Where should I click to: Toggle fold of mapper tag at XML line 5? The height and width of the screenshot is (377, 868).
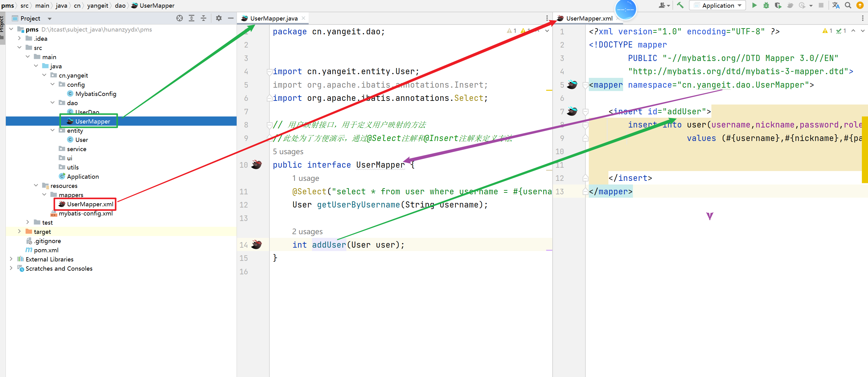(586, 85)
